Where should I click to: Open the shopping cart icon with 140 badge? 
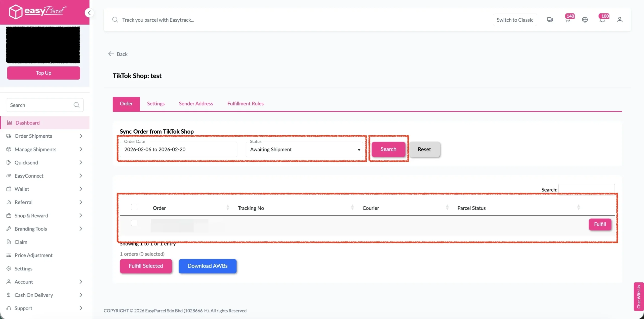pyautogui.click(x=568, y=20)
